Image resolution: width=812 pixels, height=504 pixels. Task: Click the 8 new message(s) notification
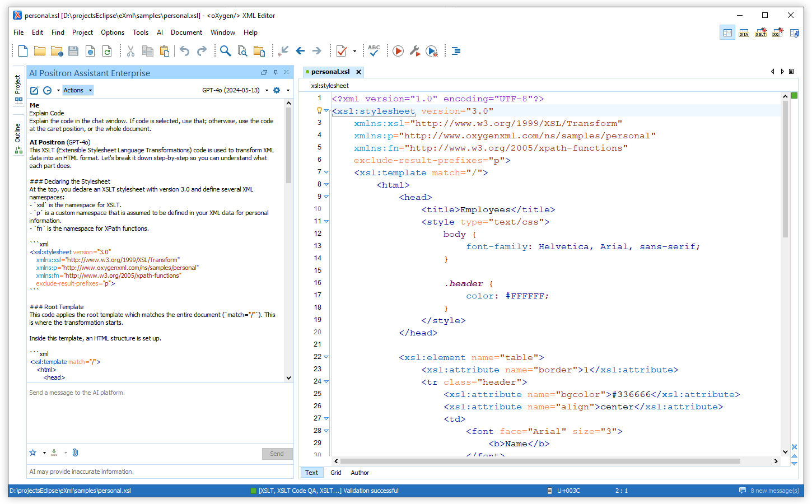click(769, 491)
